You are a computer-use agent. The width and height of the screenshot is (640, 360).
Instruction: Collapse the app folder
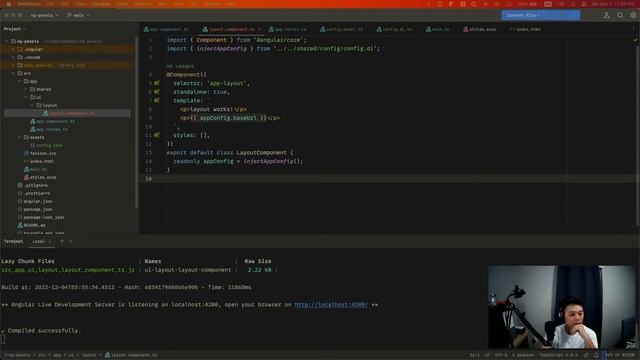click(20, 81)
